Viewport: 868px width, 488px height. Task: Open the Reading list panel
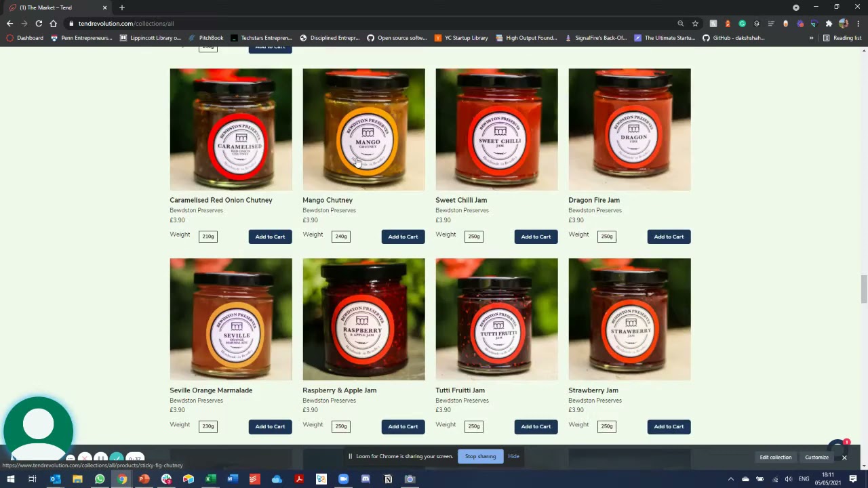point(842,38)
